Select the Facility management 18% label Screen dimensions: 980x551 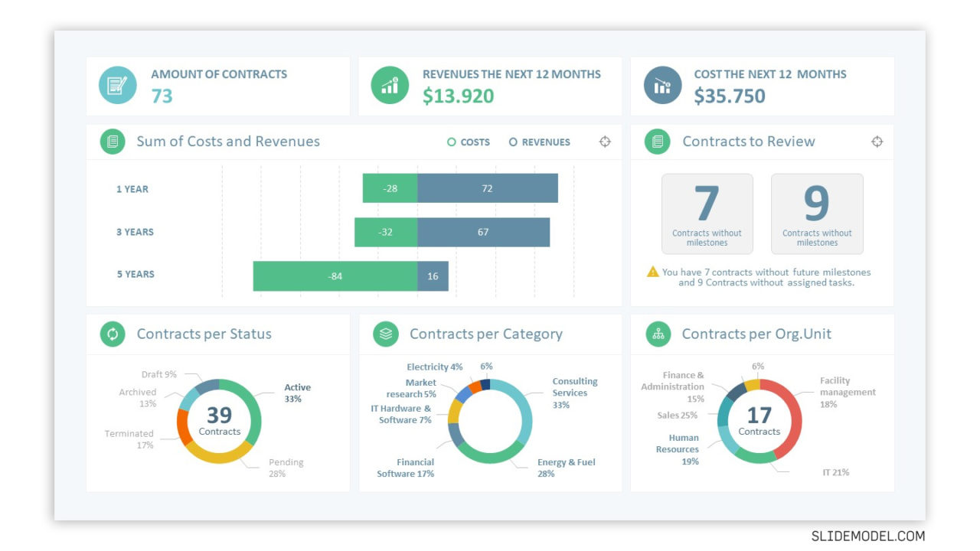[848, 392]
